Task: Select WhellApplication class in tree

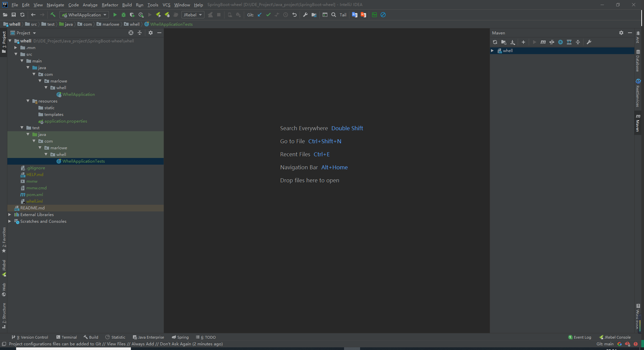Action: (78, 95)
